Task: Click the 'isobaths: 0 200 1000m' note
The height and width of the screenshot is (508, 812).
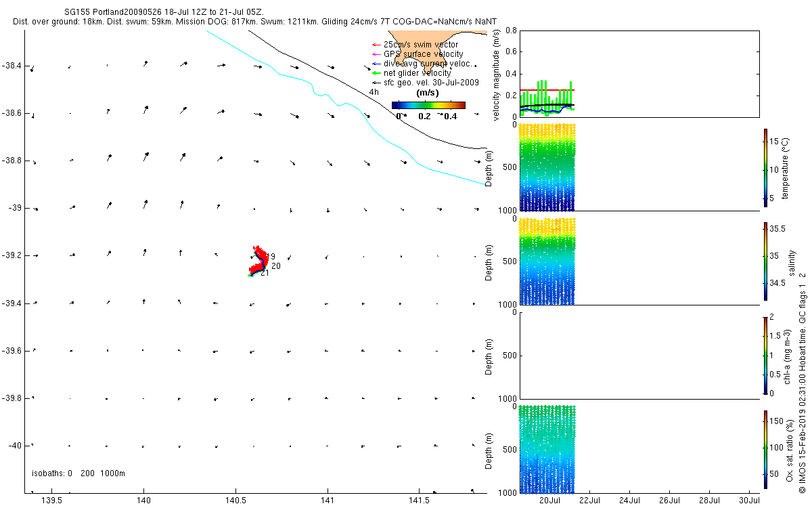Action: 78,473
